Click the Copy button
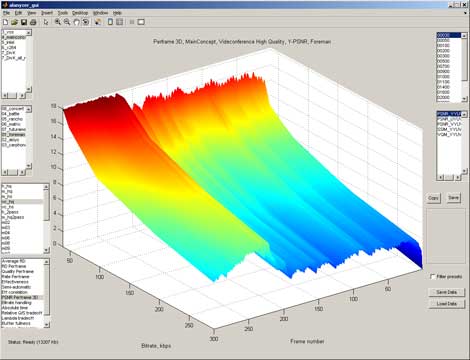 [433, 198]
